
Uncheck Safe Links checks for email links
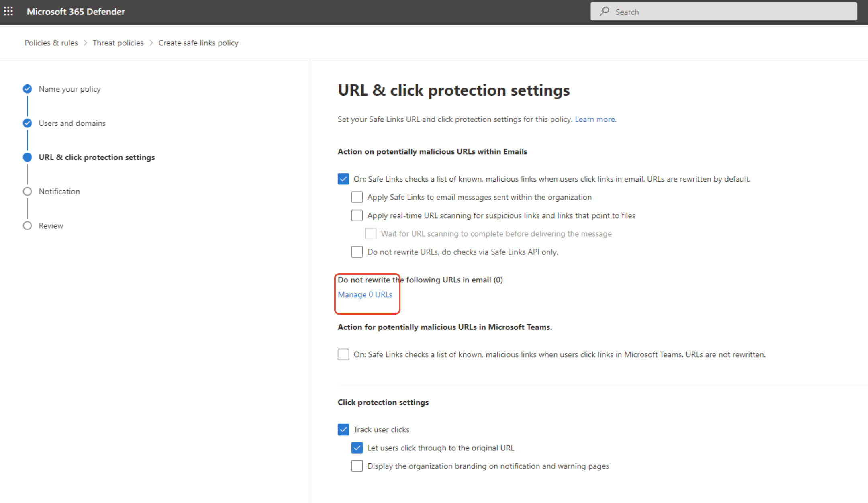click(x=343, y=179)
